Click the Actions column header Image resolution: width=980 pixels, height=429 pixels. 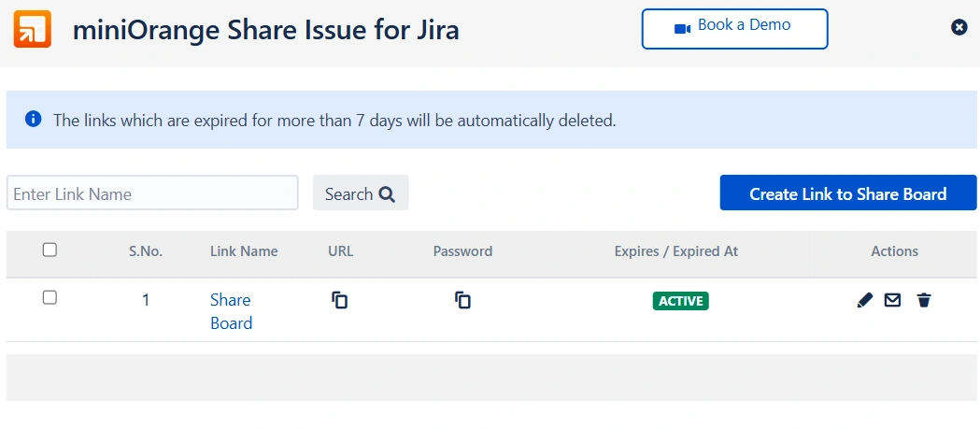click(x=894, y=251)
